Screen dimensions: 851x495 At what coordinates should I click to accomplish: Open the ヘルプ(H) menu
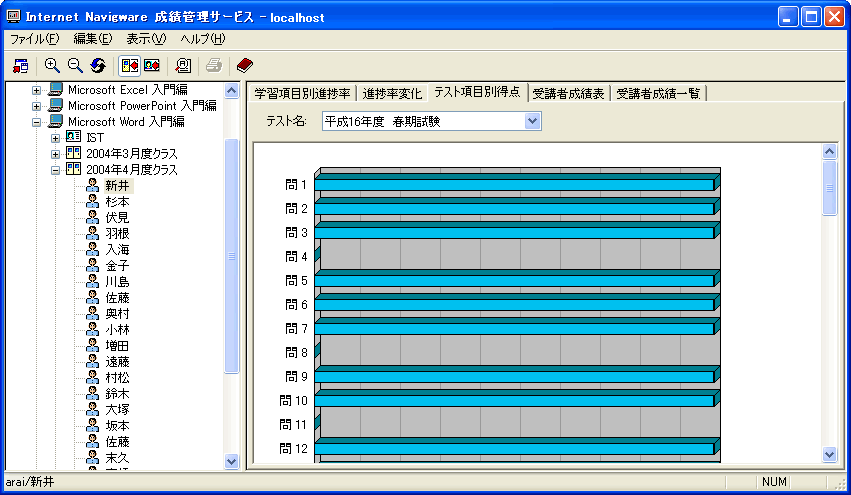point(202,39)
